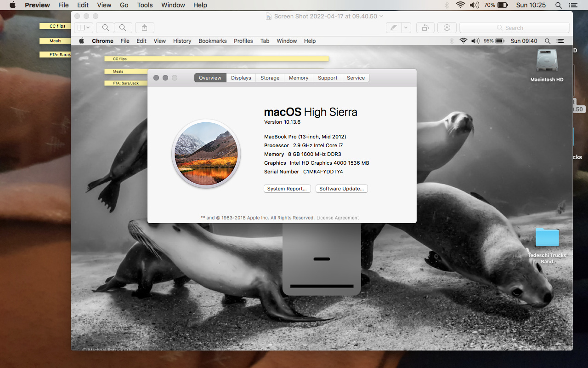588x368 pixels.
Task: Click the Storage tab
Action: (x=270, y=78)
